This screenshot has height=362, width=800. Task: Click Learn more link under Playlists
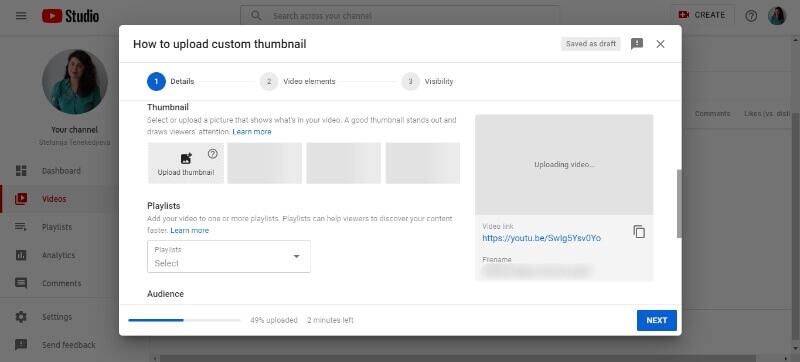[x=190, y=230]
